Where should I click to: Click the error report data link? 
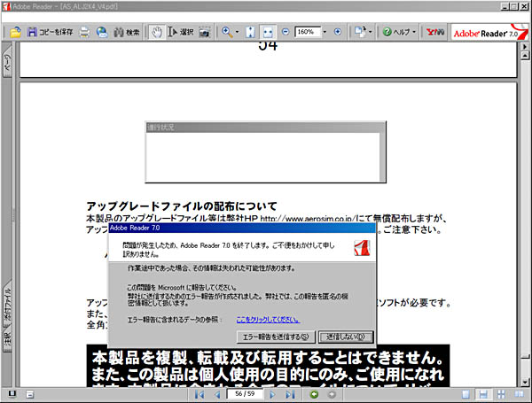pyautogui.click(x=267, y=321)
